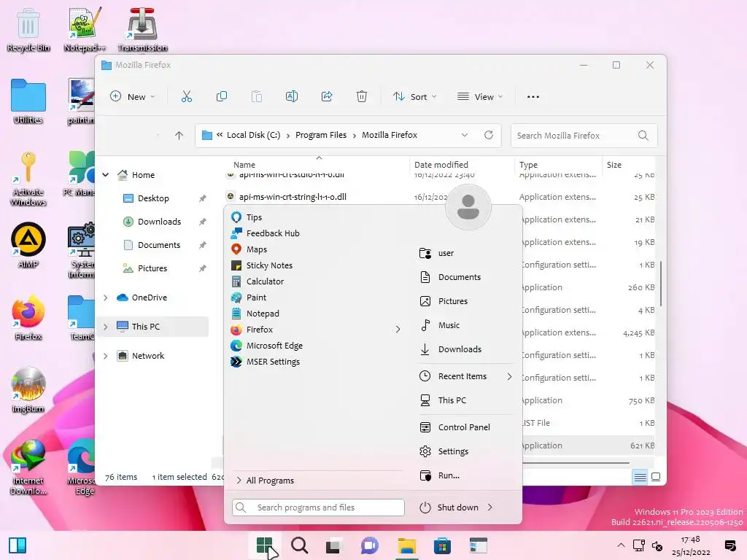Expand the Network tree node
The height and width of the screenshot is (560, 747).
pyautogui.click(x=105, y=356)
